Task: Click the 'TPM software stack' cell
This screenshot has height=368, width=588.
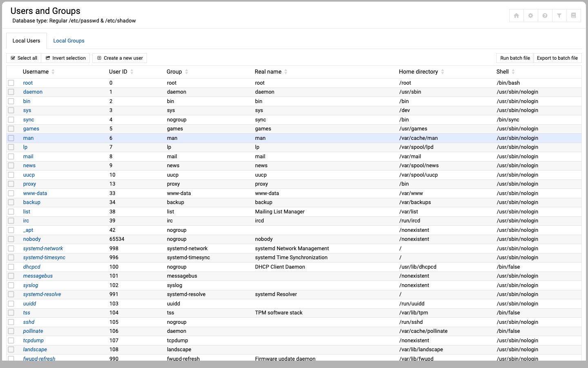Action: (x=279, y=313)
